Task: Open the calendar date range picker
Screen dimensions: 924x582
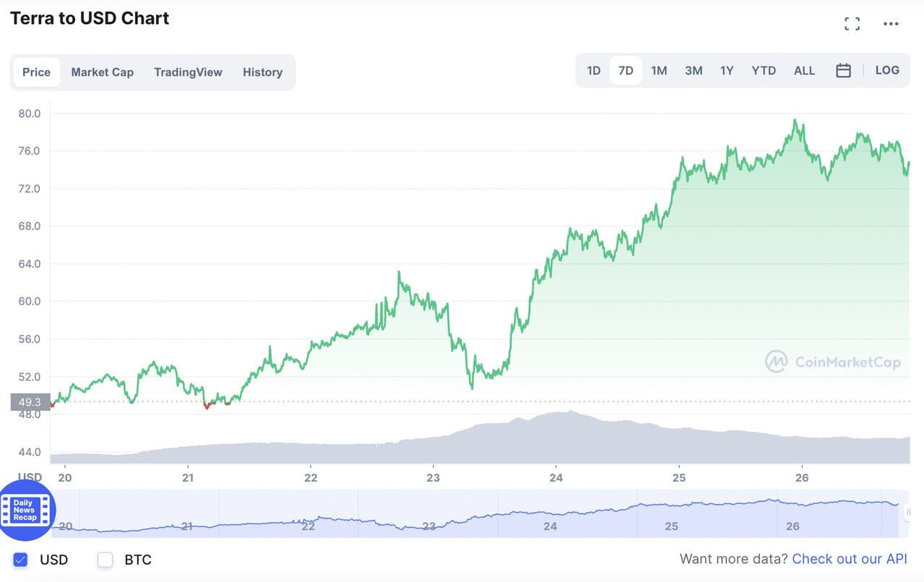Action: pos(843,71)
